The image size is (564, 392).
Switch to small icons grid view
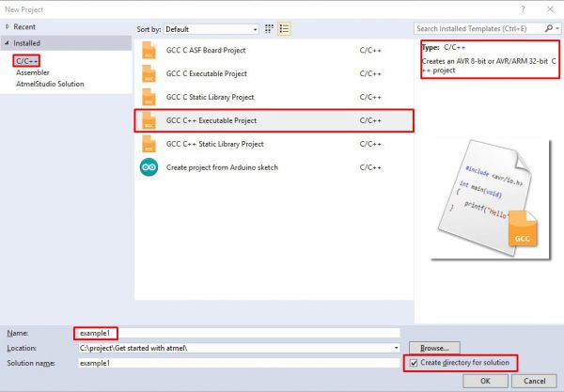pos(269,29)
